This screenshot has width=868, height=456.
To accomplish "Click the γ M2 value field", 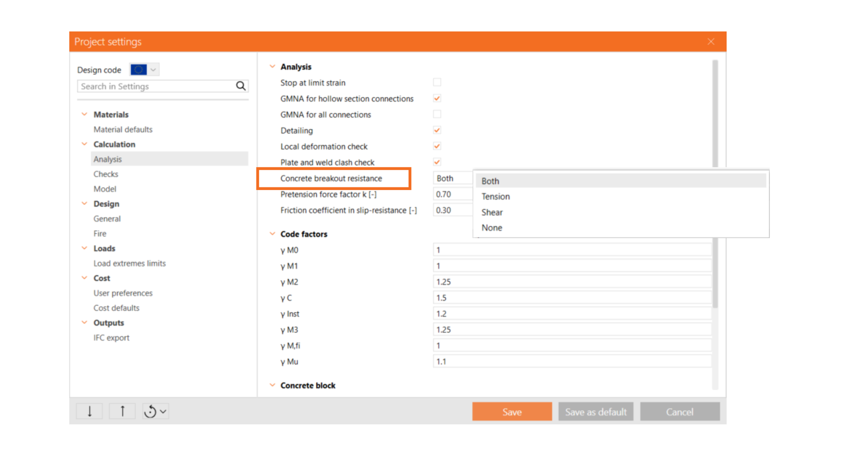I will point(571,282).
